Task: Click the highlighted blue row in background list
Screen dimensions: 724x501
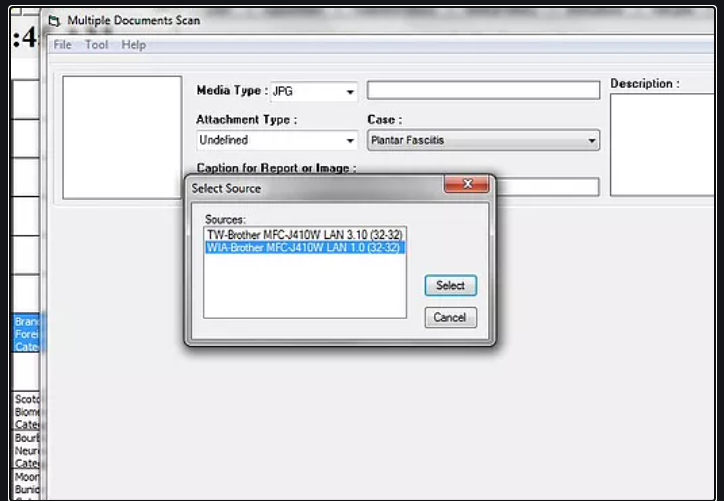Action: 26,334
